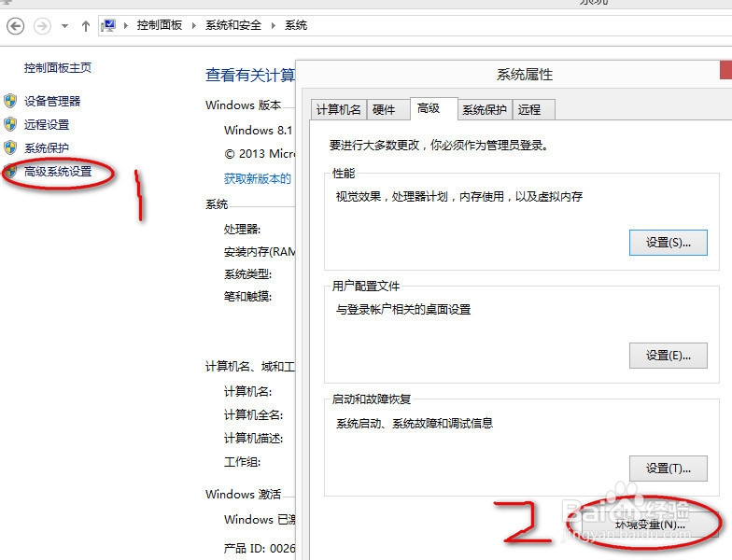Expand the chevron after 控制面板 breadcrumb

pos(194,26)
